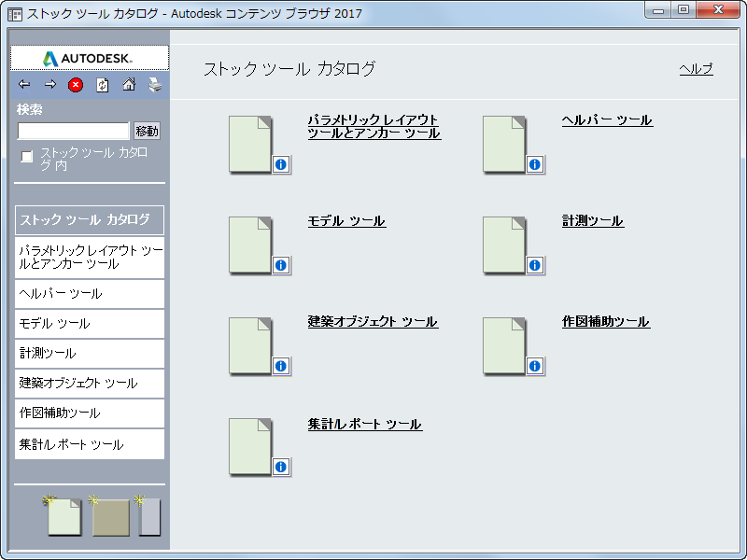Show info badge for 建築オブジェクト ツール
The width and height of the screenshot is (747, 560).
pos(281,367)
